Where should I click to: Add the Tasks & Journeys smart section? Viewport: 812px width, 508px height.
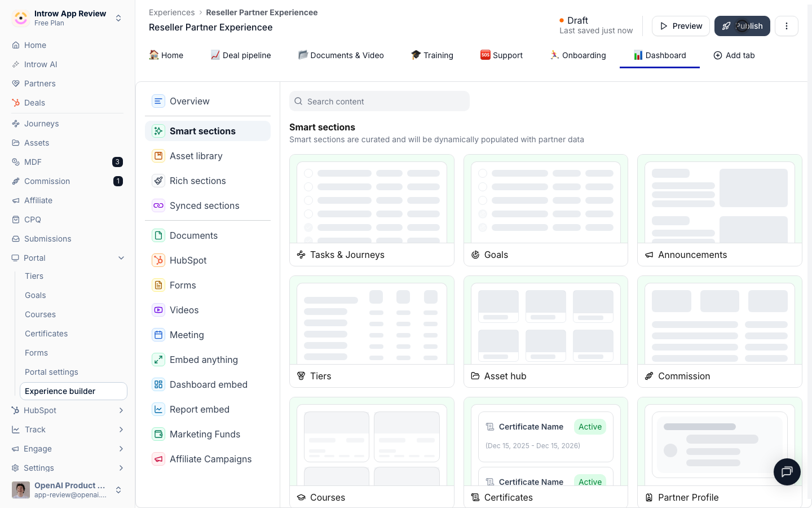click(372, 210)
